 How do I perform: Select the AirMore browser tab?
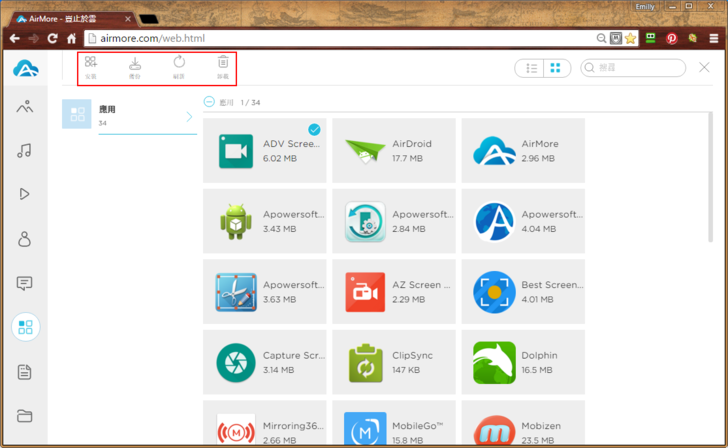tap(74, 19)
